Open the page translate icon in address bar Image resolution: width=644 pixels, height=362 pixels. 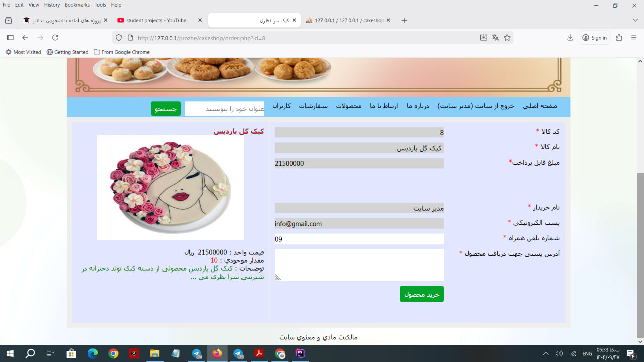pyautogui.click(x=495, y=38)
